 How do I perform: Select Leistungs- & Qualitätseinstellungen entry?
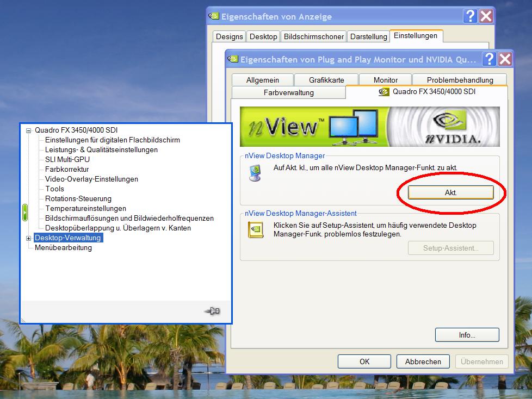[x=101, y=150]
